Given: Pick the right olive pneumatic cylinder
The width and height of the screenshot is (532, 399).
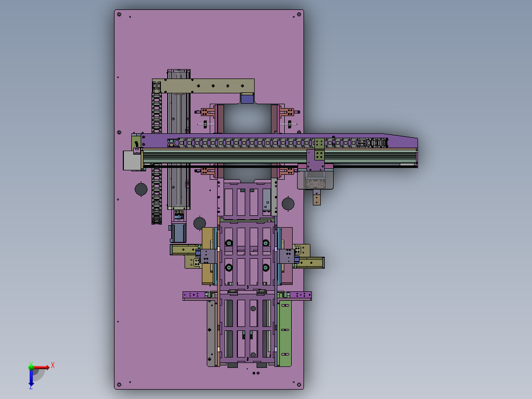Looking at the screenshot, I should tap(310, 263).
